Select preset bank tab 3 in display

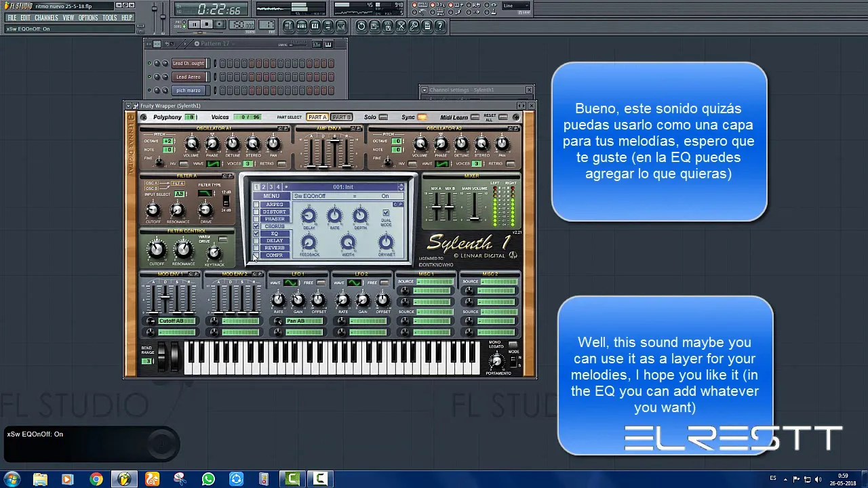point(271,187)
